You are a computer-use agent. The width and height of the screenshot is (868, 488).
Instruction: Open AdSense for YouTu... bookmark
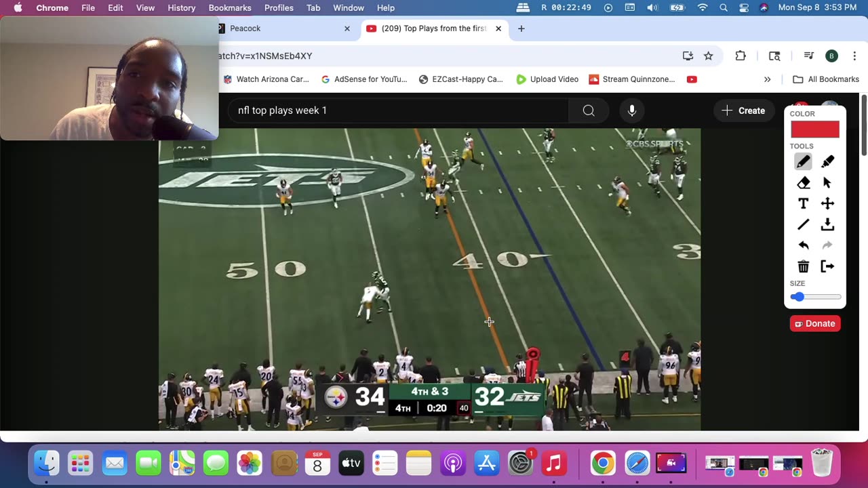coord(364,79)
